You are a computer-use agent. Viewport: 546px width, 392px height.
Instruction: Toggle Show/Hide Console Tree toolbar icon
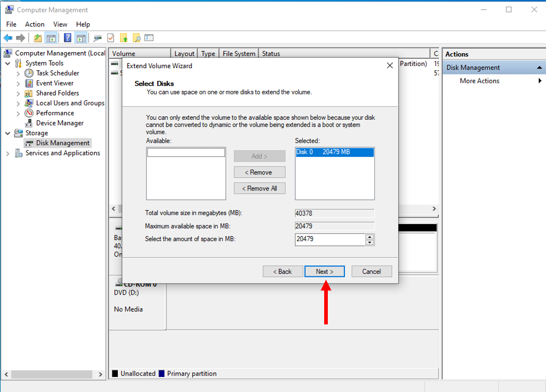[x=51, y=38]
